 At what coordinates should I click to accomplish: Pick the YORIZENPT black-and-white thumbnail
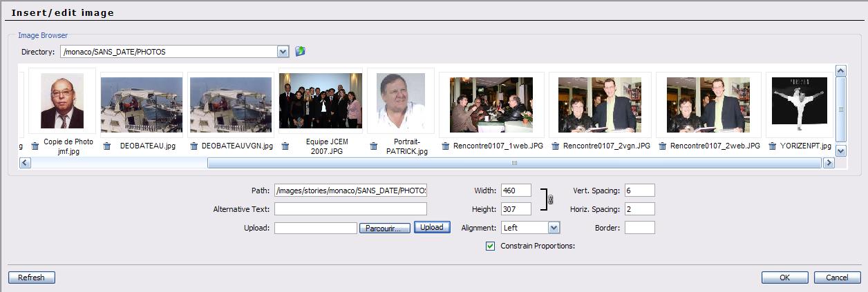click(x=800, y=104)
